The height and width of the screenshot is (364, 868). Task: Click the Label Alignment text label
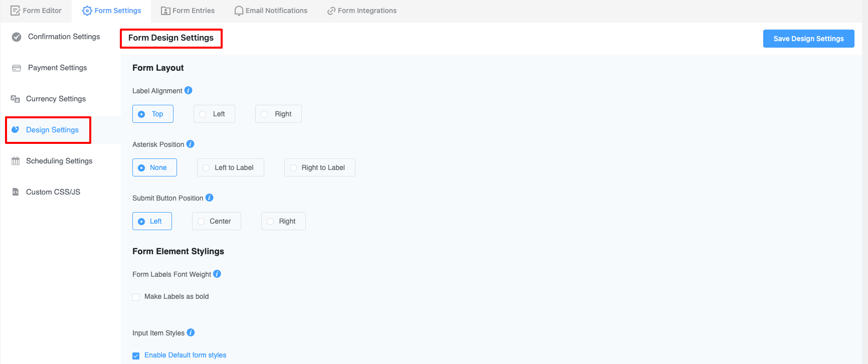coord(157,91)
